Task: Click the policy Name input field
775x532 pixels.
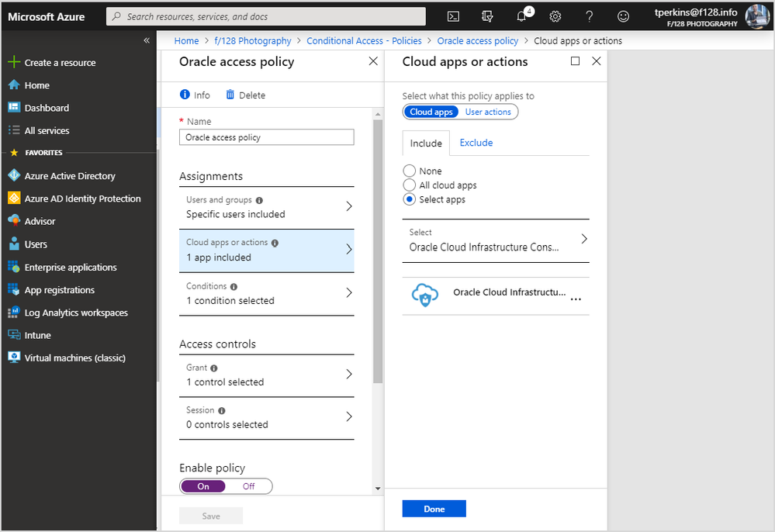Action: [x=266, y=137]
